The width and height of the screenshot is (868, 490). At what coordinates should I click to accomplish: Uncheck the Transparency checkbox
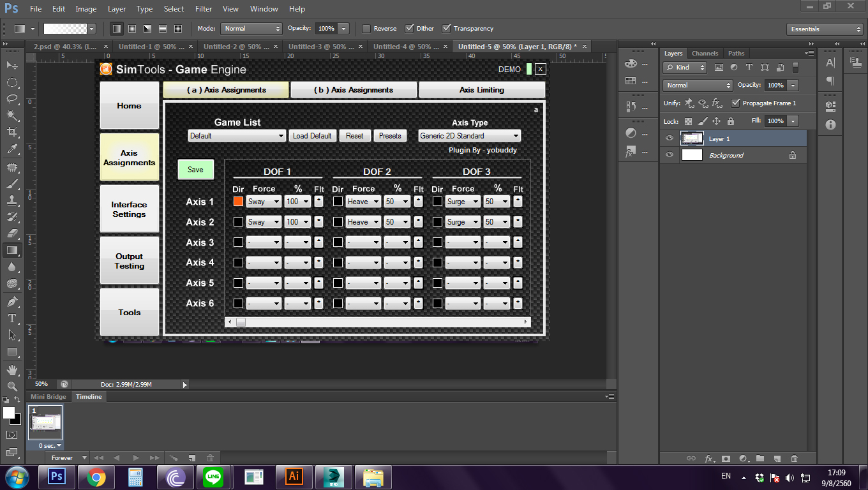click(447, 29)
